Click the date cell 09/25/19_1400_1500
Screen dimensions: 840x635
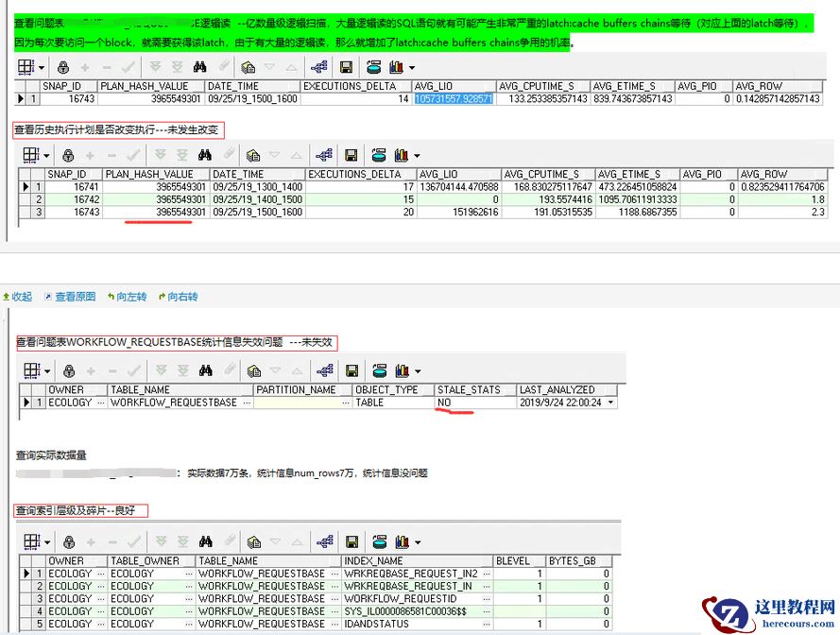click(x=258, y=199)
